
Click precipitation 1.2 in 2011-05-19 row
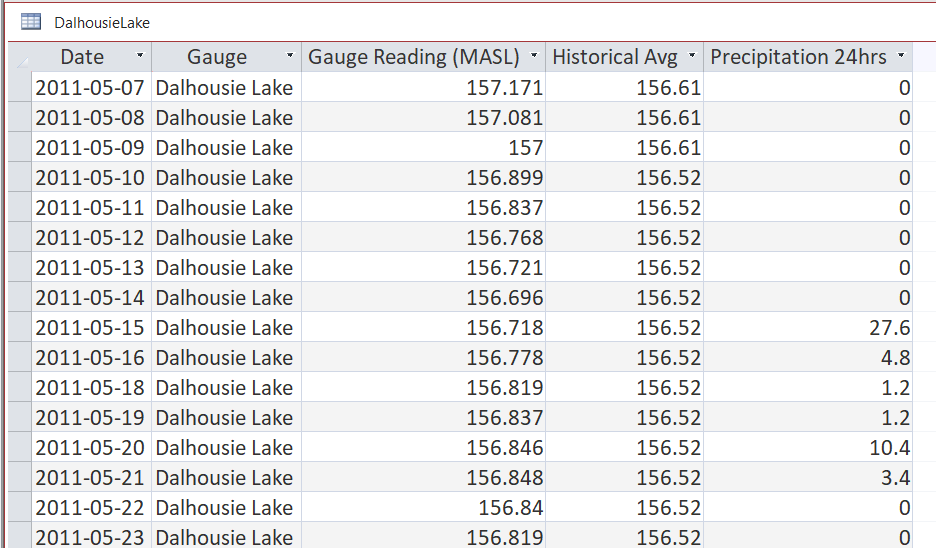point(808,417)
